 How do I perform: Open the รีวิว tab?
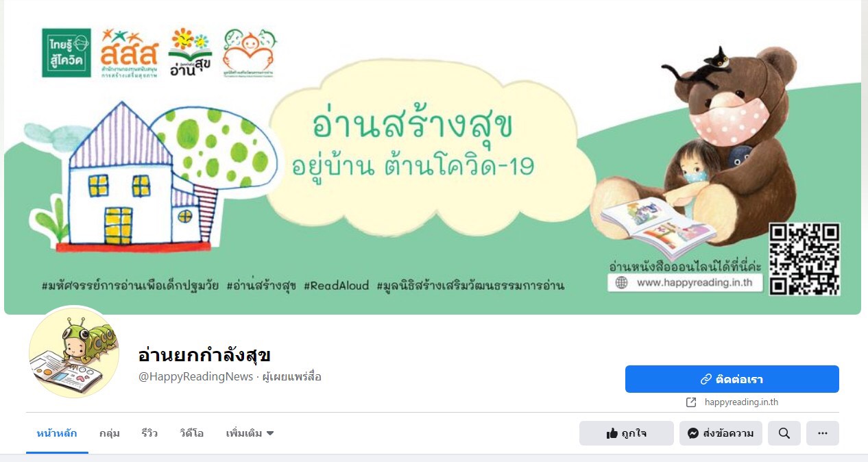[149, 433]
